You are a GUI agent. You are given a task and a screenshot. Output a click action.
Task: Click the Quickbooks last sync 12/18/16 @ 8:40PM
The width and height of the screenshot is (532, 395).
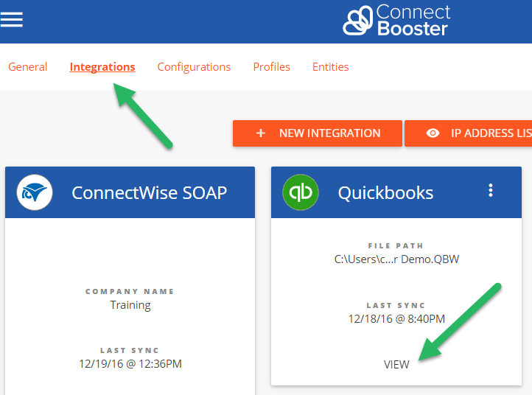(x=396, y=319)
